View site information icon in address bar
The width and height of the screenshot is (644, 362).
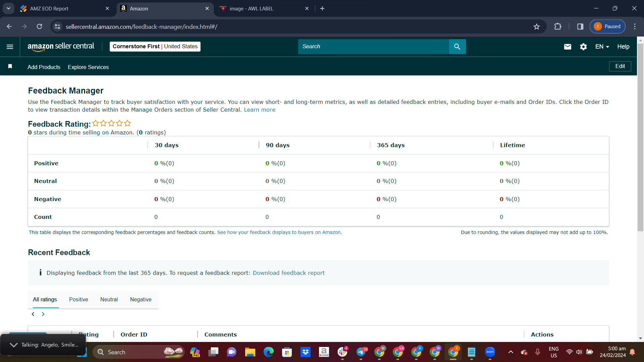click(58, 26)
